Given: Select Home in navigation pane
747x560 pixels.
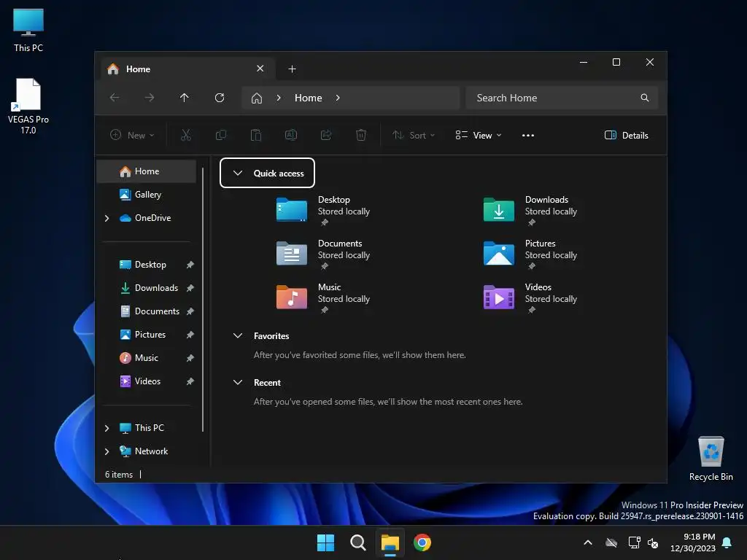Looking at the screenshot, I should click(146, 171).
